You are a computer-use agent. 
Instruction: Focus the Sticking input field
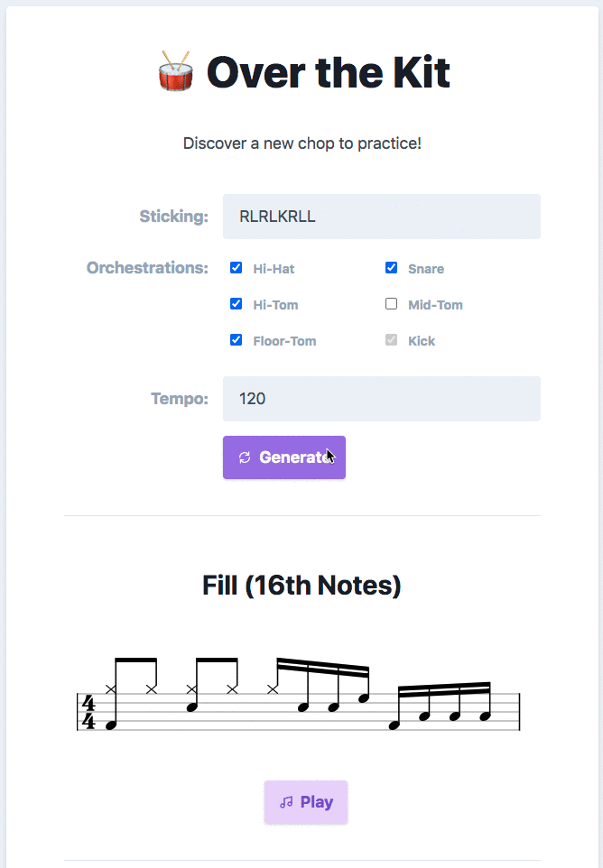click(382, 217)
